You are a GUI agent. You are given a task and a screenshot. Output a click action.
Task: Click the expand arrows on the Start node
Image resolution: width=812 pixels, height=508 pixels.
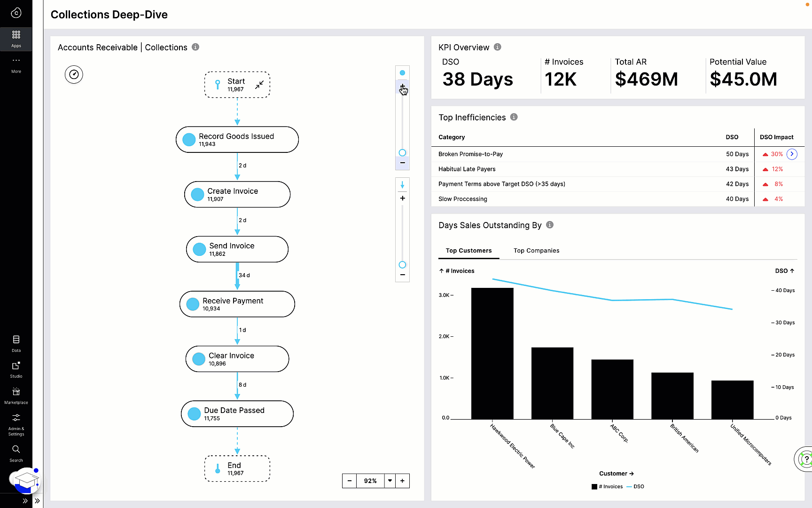259,85
